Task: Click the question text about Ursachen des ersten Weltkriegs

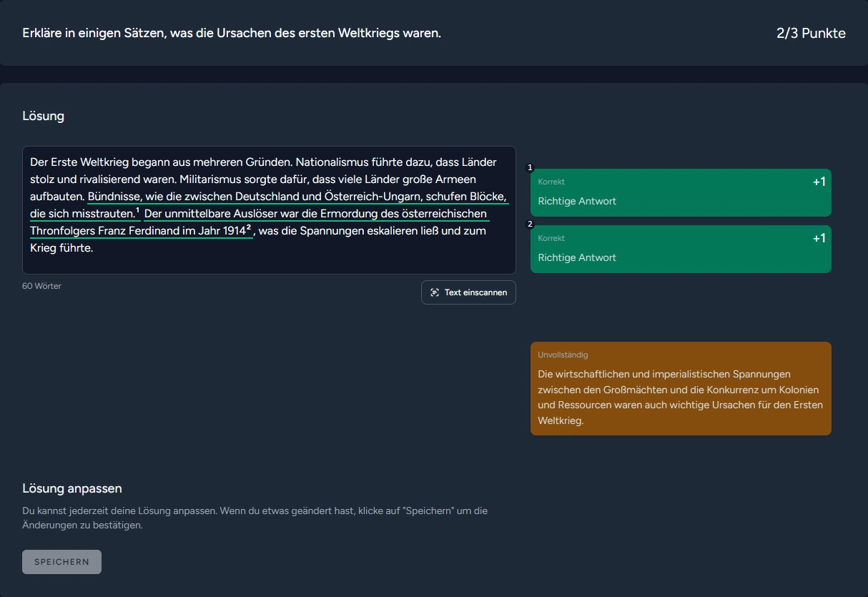Action: pos(232,34)
